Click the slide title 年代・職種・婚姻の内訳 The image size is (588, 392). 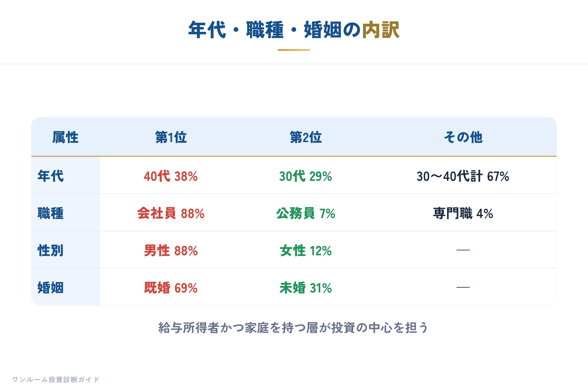pos(294,30)
